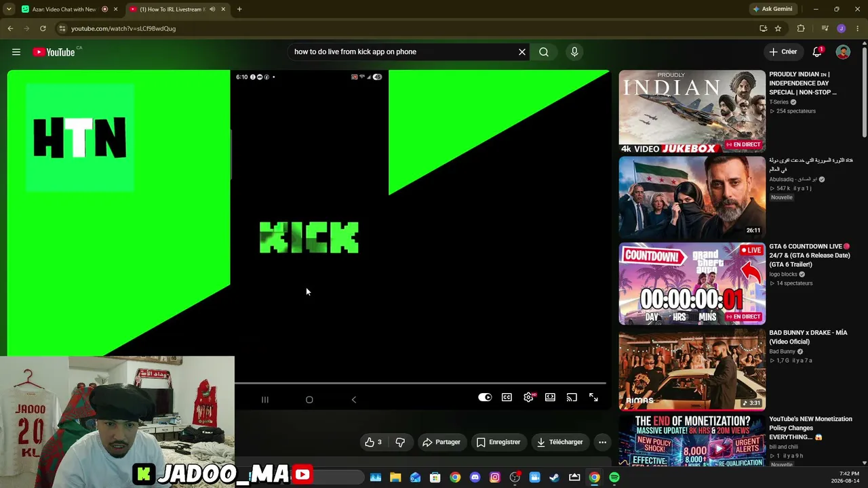Save the video with Enregistrer
868x488 pixels.
pyautogui.click(x=498, y=442)
